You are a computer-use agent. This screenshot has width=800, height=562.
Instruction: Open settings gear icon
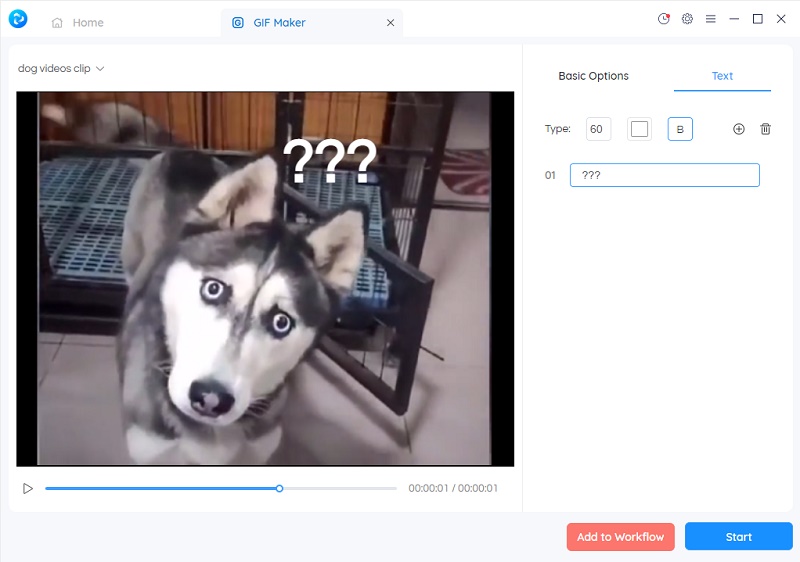[687, 19]
